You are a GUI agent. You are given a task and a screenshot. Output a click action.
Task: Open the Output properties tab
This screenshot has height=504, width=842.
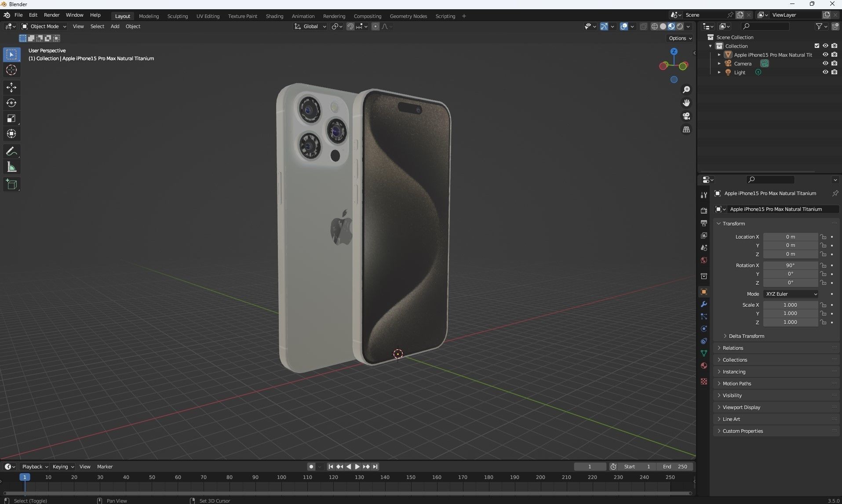click(x=703, y=223)
